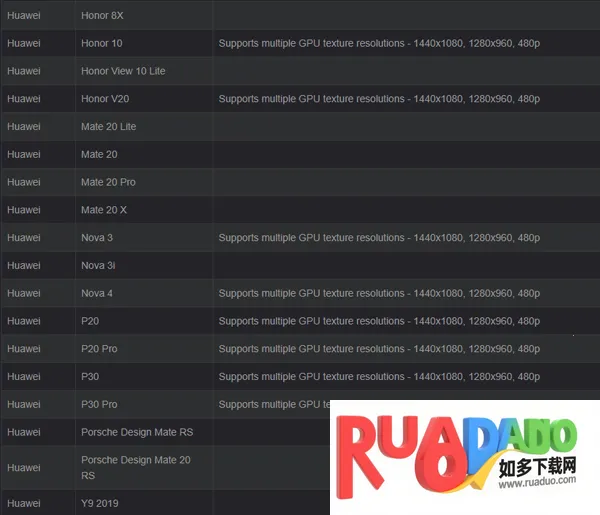Select the GPU texture description for Nova 3
This screenshot has width=600, height=515.
(x=379, y=238)
